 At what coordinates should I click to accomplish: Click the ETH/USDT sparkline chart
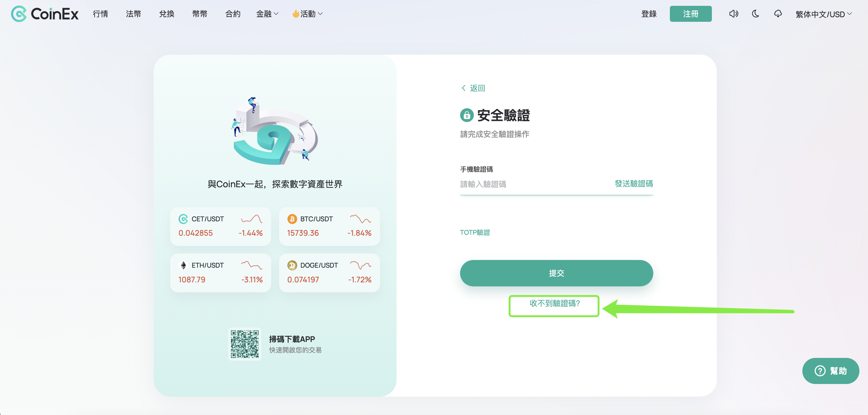[252, 265]
